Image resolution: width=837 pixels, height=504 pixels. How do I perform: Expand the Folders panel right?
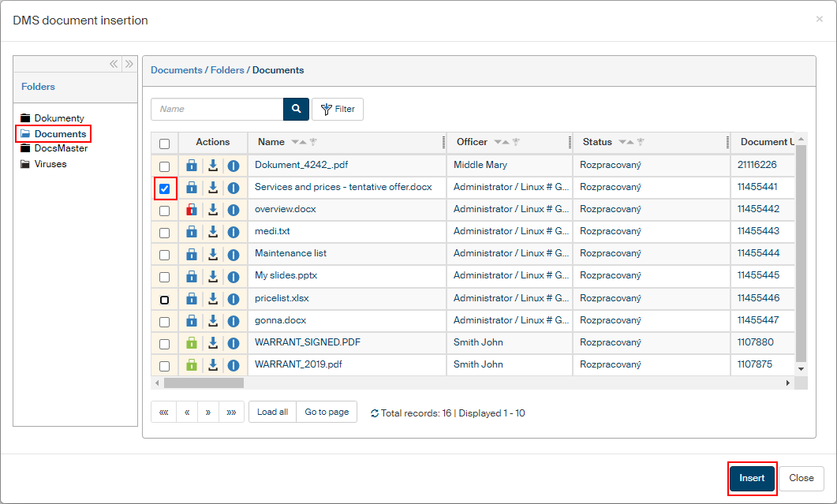[x=129, y=64]
